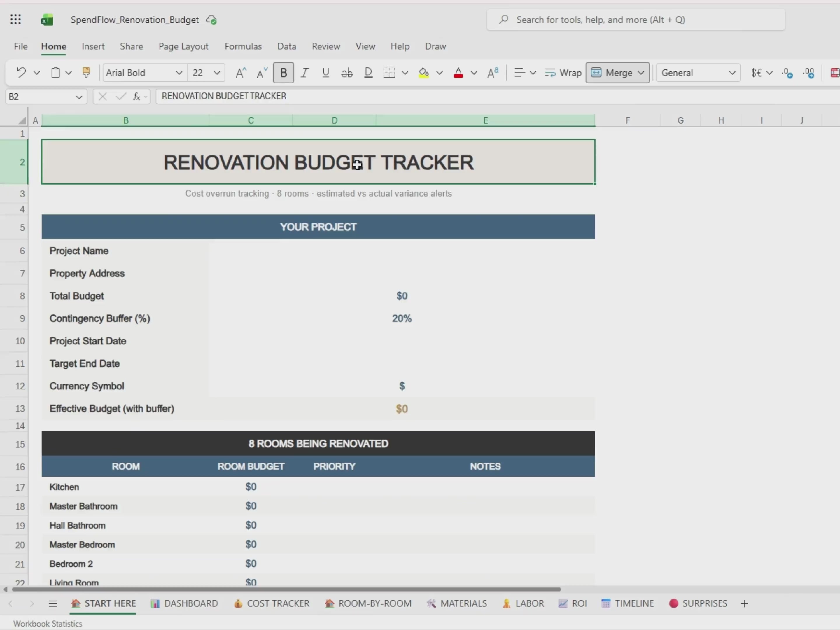Select the Contingency Buffer 20% cell

pyautogui.click(x=402, y=318)
